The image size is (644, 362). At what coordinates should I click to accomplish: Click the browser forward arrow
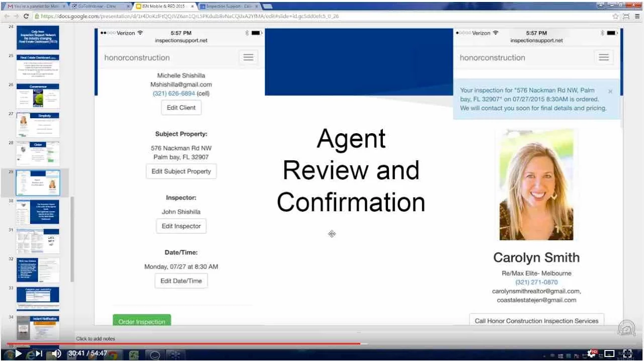(x=16, y=16)
